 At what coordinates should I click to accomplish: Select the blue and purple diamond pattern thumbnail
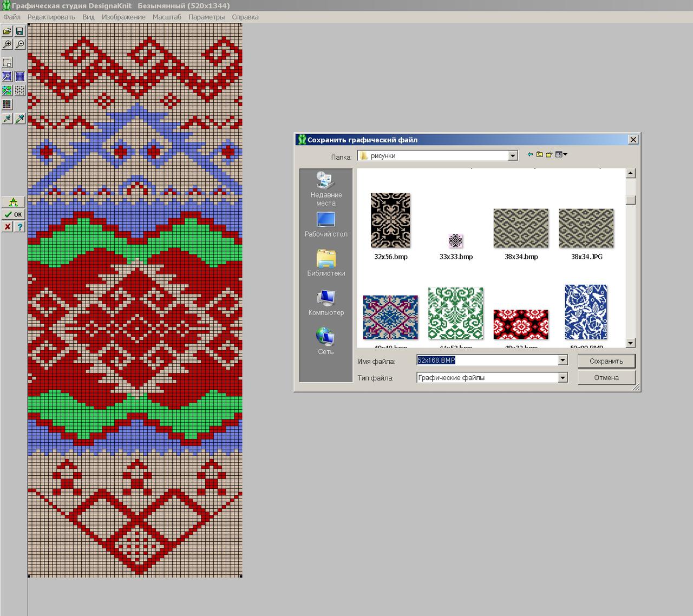coord(390,317)
